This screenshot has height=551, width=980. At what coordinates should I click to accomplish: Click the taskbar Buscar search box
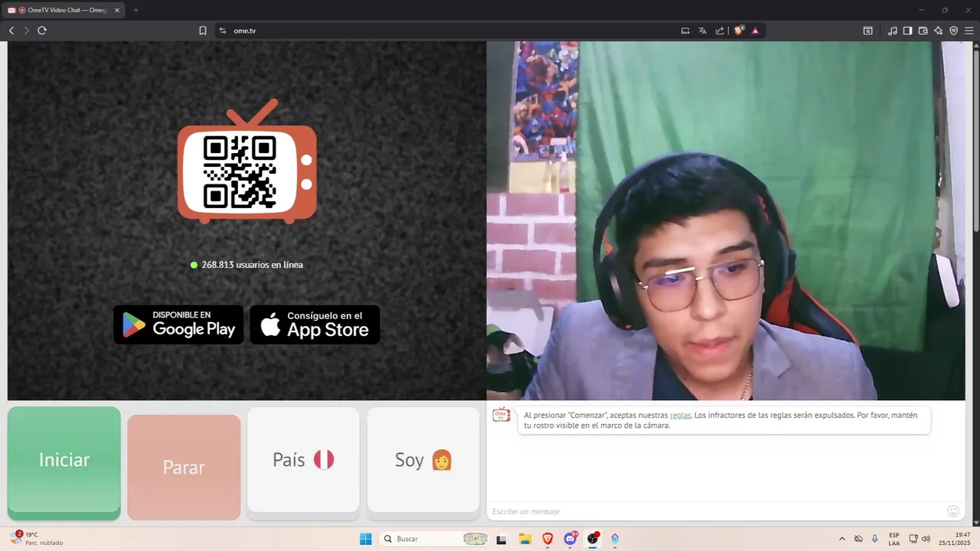click(x=435, y=539)
